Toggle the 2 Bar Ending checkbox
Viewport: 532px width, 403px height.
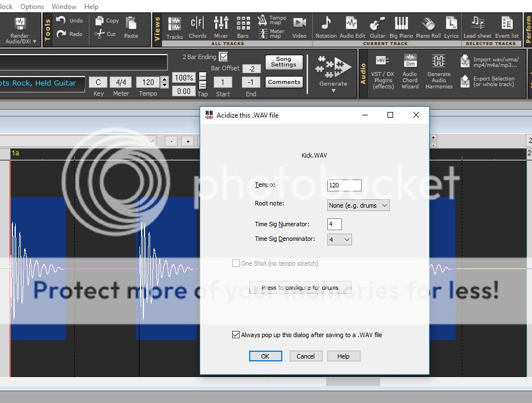tap(224, 56)
